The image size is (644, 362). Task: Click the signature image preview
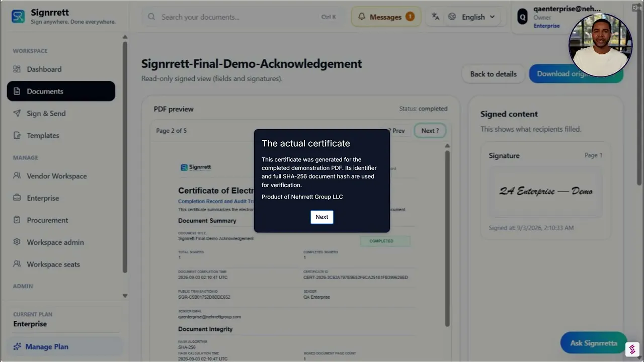546,192
